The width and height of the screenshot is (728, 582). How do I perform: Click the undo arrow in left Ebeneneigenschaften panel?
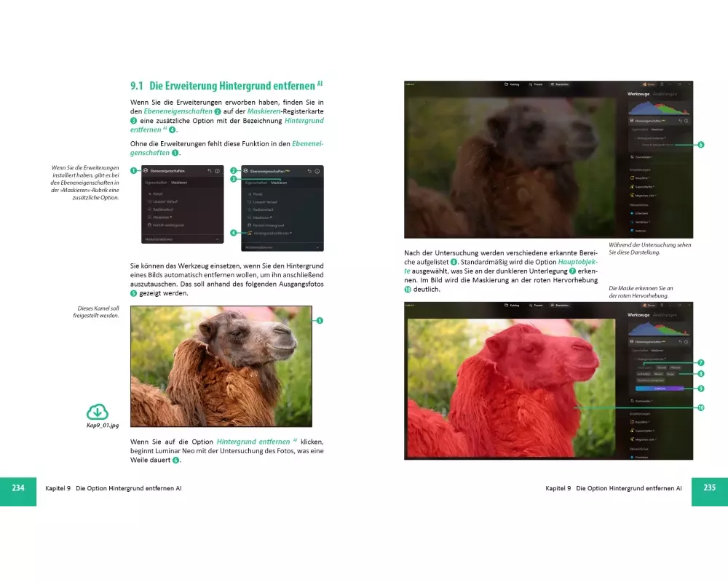coord(210,170)
